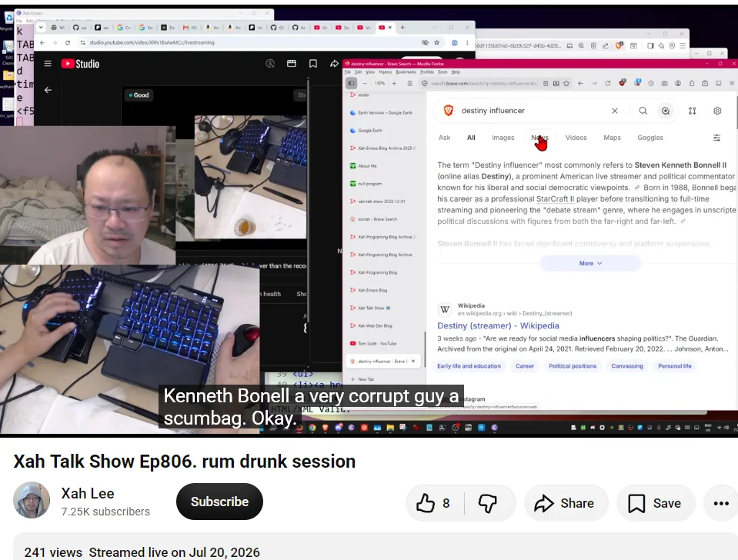Zoom in with Firefox plus button
Image resolution: width=738 pixels, height=560 pixels.
[x=394, y=83]
